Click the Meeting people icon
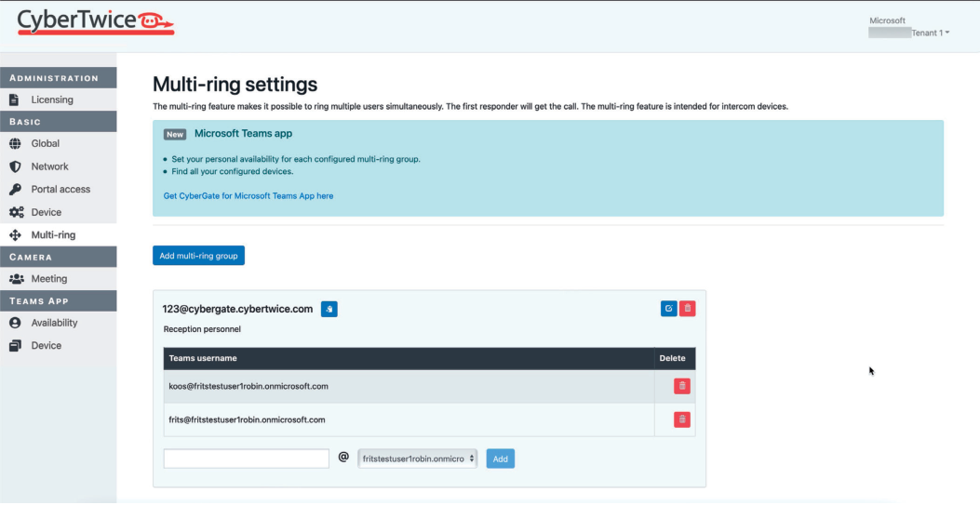This screenshot has width=980, height=505. pyautogui.click(x=16, y=279)
